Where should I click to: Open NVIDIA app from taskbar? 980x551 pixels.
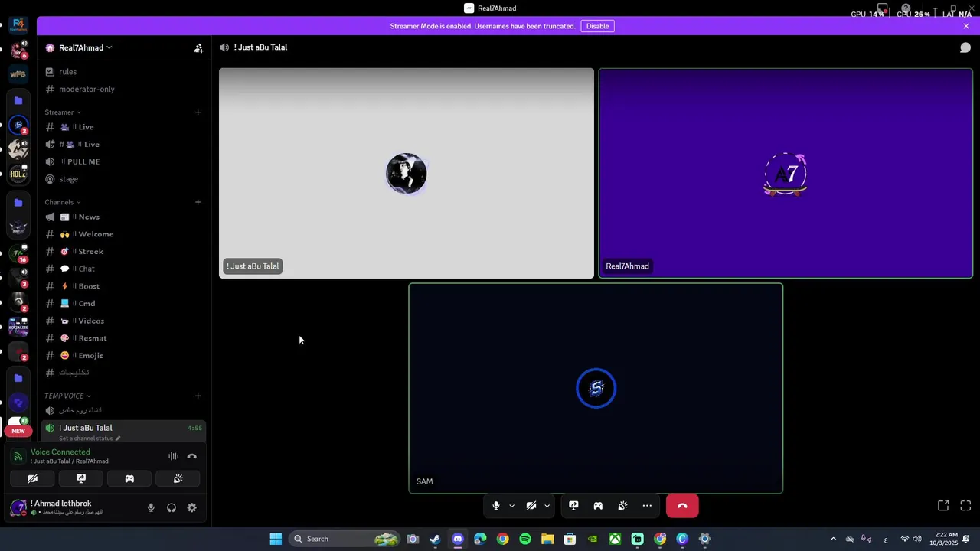(x=593, y=539)
